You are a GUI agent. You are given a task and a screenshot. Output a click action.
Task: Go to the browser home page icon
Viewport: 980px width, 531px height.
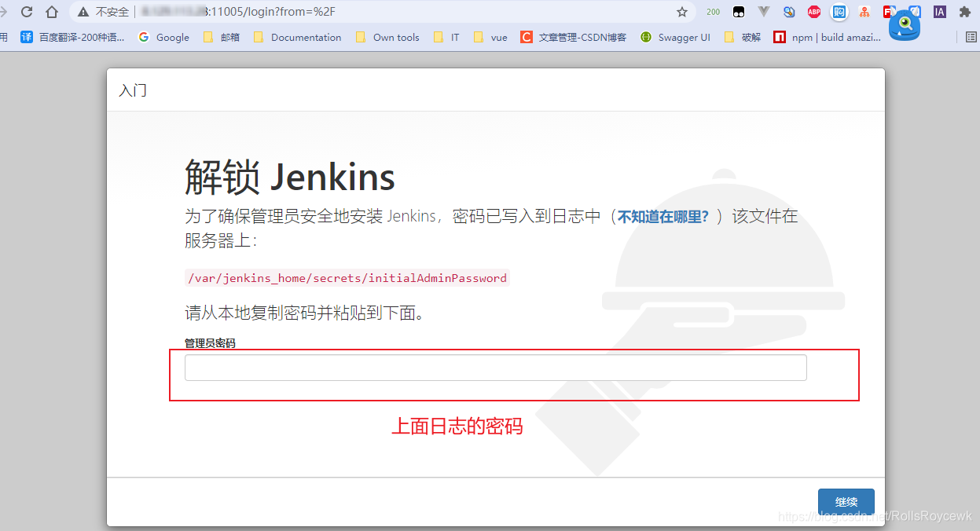coord(52,12)
